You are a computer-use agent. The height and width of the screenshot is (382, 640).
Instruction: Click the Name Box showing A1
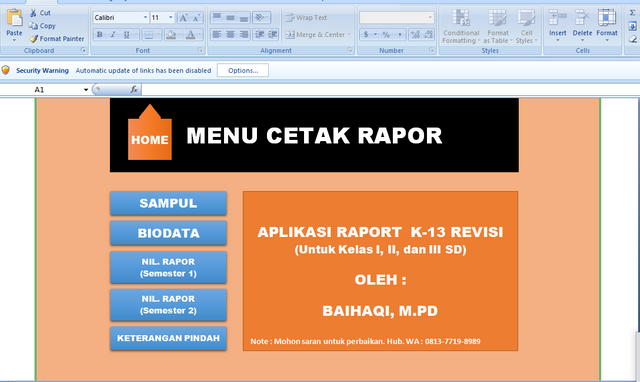[41, 89]
